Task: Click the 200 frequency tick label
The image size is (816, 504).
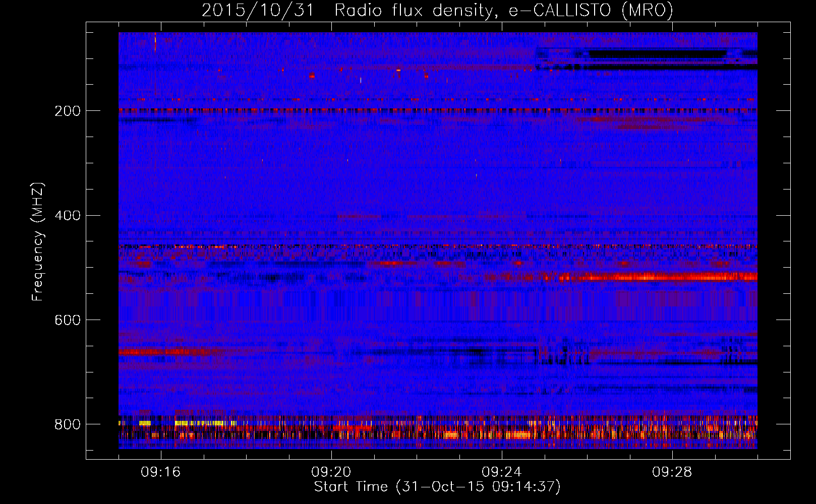Action: point(67,111)
